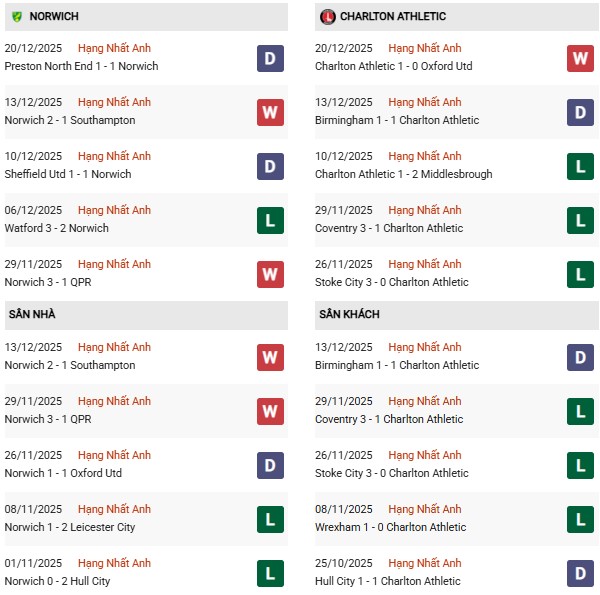This screenshot has height=595, width=600.
Task: Click the W badge for Charlton vs Oxford Utd
Action: [x=580, y=58]
